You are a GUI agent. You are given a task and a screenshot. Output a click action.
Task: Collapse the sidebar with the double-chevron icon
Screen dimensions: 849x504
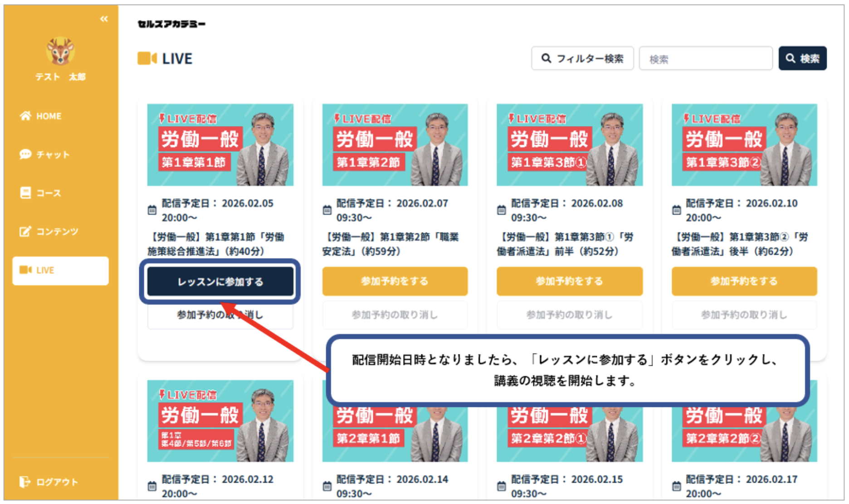click(104, 19)
